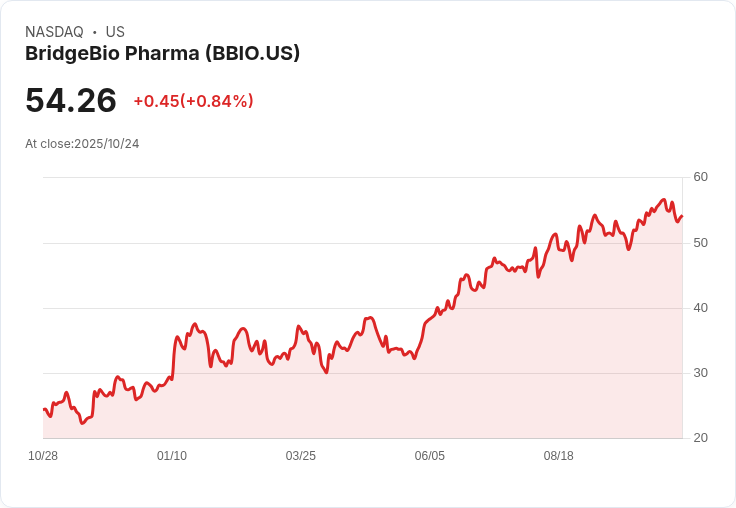Image resolution: width=736 pixels, height=508 pixels.
Task: Click the 08/18 x-axis date label
Action: click(x=559, y=456)
